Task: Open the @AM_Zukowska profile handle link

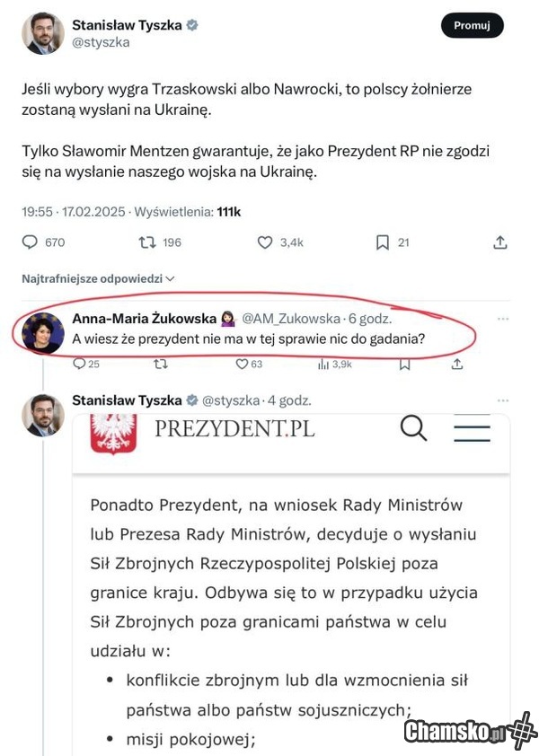Action: [x=291, y=319]
